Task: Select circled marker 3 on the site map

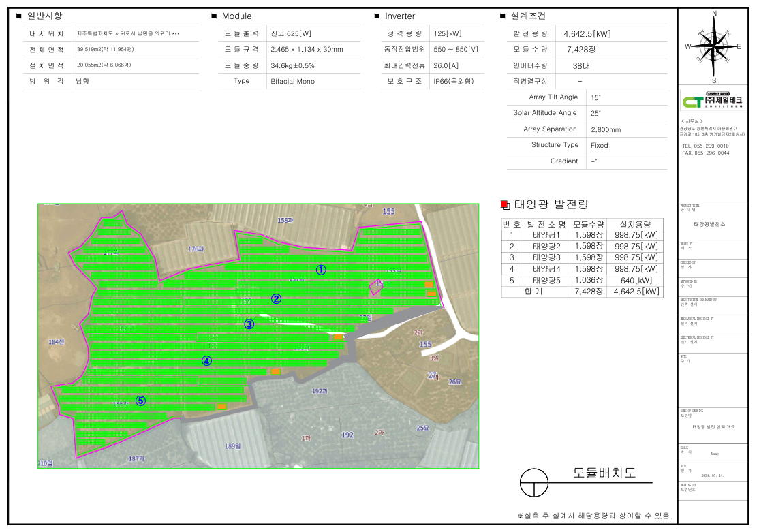Action: pyautogui.click(x=249, y=324)
